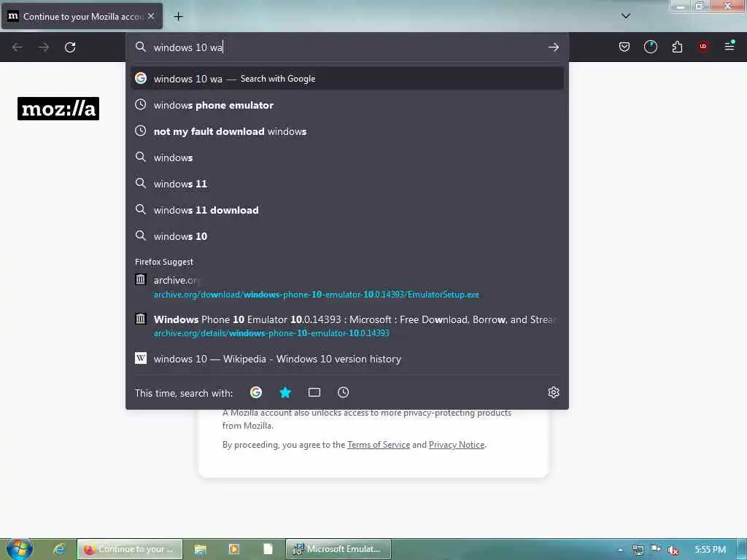Click the address bar text field
The height and width of the screenshot is (560, 747).
[x=348, y=47]
